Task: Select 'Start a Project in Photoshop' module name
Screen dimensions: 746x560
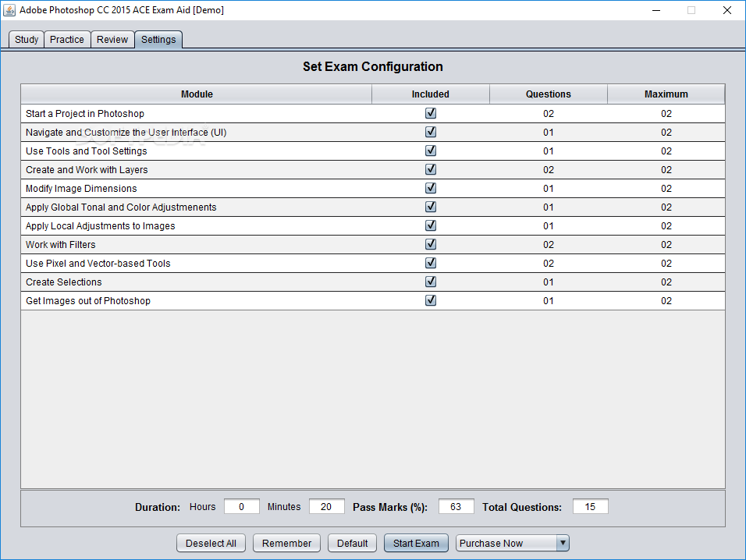Action: (x=85, y=114)
